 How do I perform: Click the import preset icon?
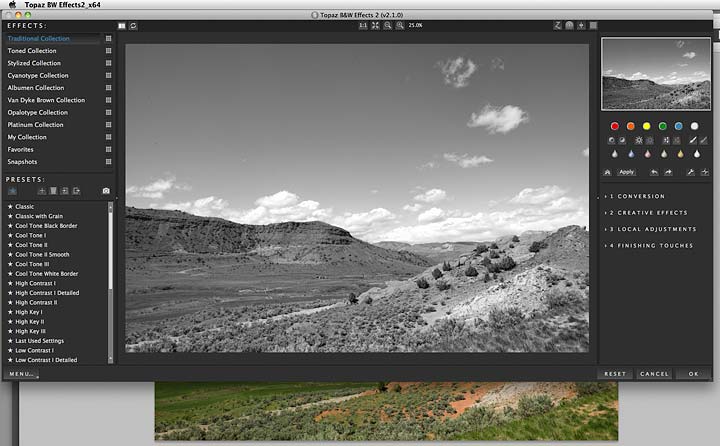coord(65,191)
